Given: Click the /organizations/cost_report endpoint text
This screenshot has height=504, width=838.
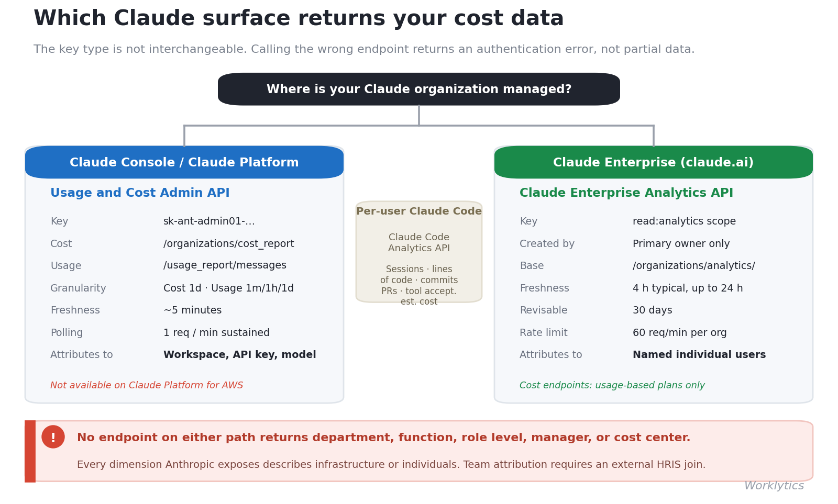Looking at the screenshot, I should (229, 244).
